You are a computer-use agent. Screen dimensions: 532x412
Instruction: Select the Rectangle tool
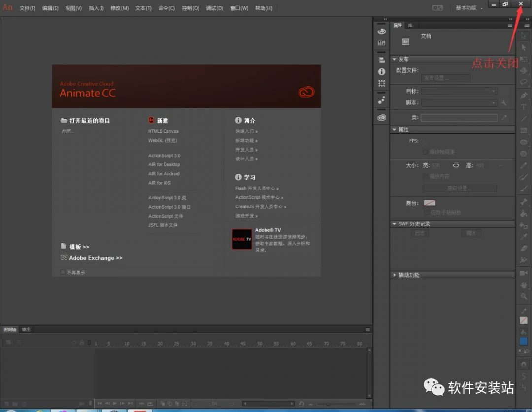[x=524, y=130]
